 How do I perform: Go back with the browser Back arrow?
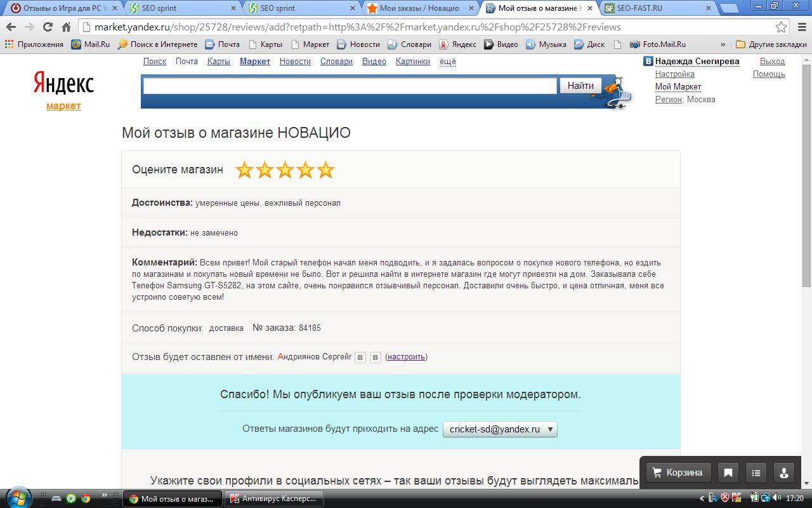[x=11, y=27]
